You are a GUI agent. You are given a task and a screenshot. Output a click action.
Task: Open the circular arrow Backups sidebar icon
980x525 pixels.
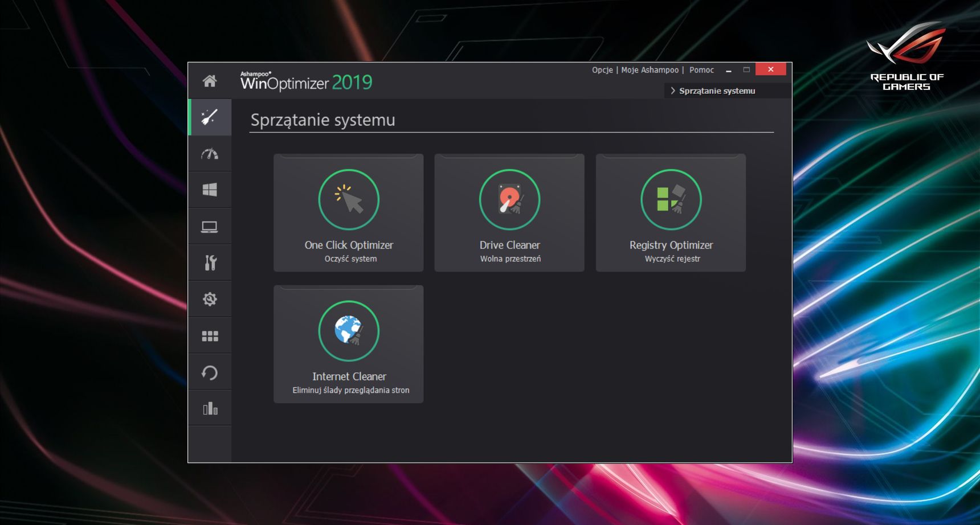point(210,372)
